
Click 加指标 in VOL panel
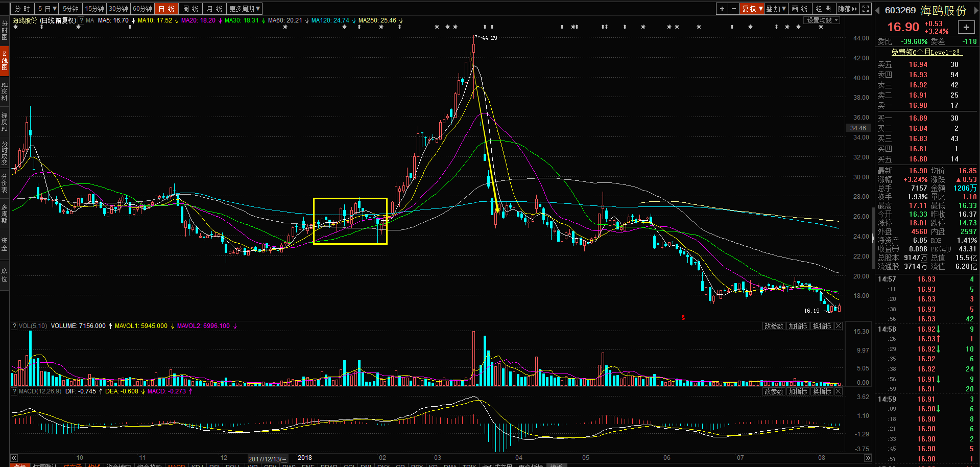coord(798,326)
